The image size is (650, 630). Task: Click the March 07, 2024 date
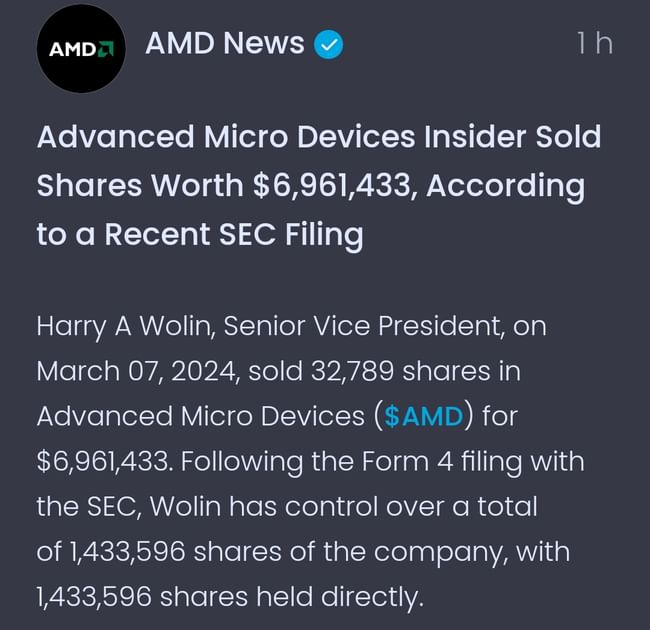pyautogui.click(x=137, y=371)
